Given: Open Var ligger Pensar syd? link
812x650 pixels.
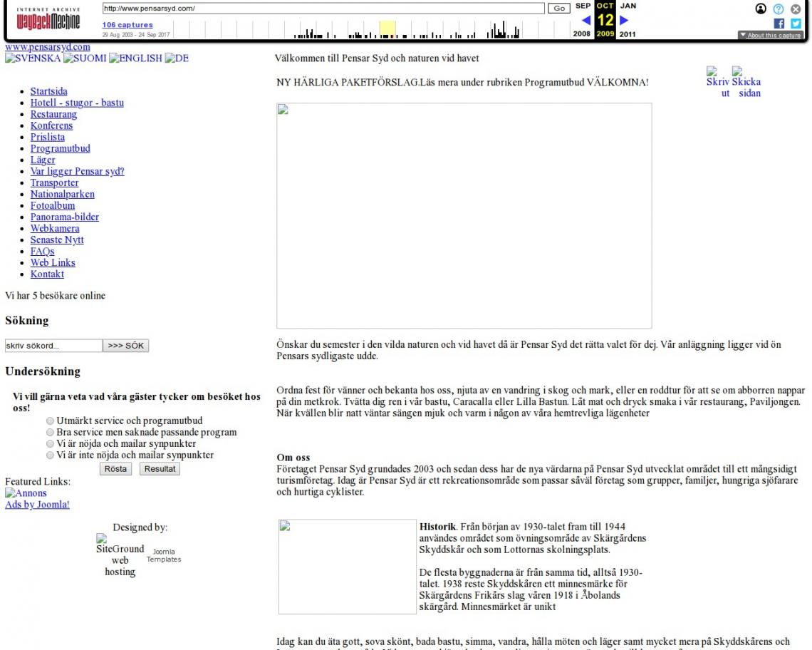Looking at the screenshot, I should click(x=77, y=171).
